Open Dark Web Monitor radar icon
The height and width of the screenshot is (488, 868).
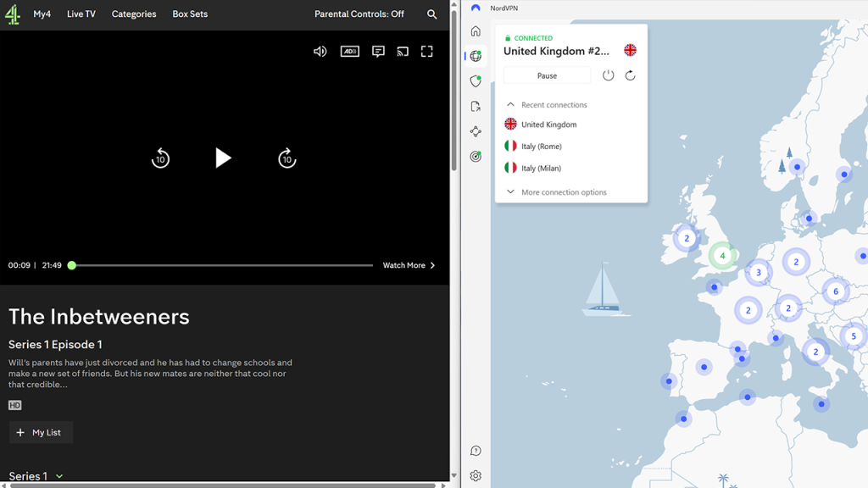(x=476, y=157)
